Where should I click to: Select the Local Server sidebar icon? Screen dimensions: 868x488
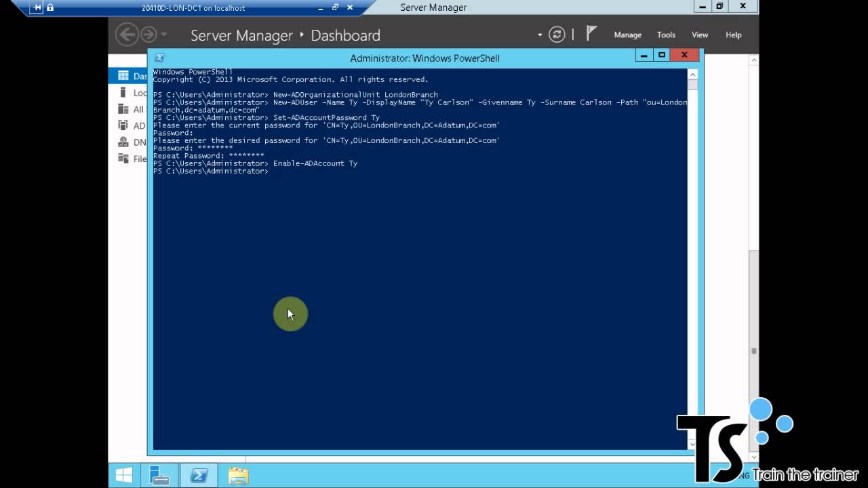pos(123,92)
